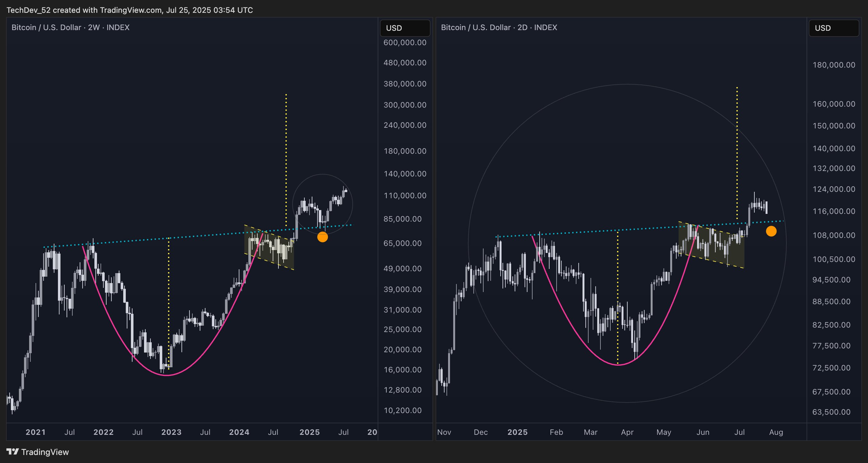Image resolution: width=868 pixels, height=463 pixels.
Task: Click Bitcoin / U.S. Dollar 2W title
Action: pos(70,27)
